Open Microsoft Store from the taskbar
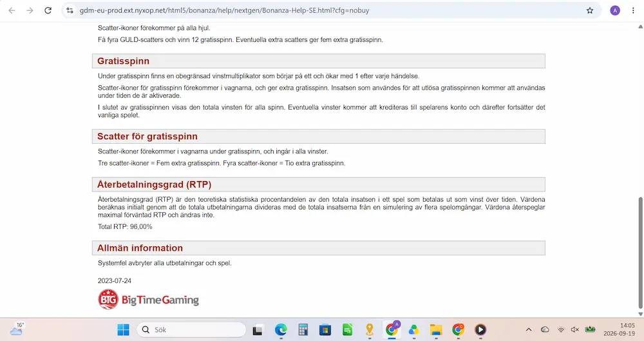Image resolution: width=644 pixels, height=341 pixels. click(x=325, y=329)
